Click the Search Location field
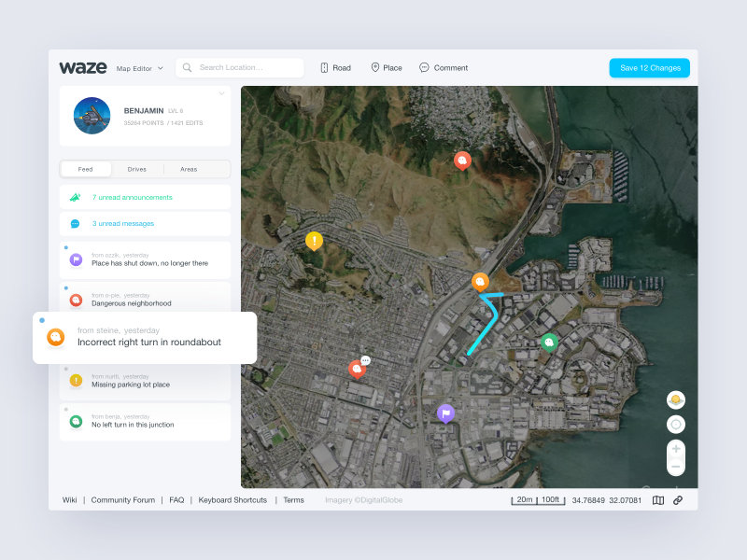The image size is (747, 560). point(240,67)
